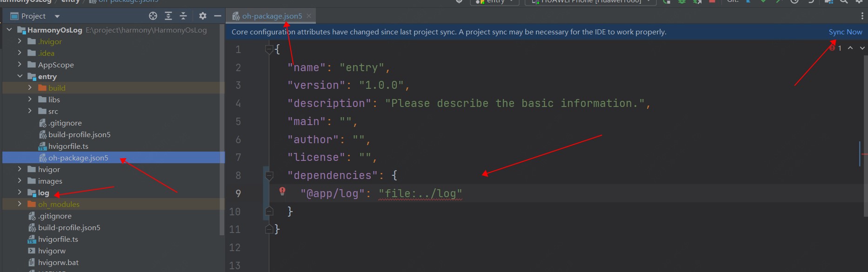Jump to previous highlighted error arrow
This screenshot has height=272, width=868.
pos(850,48)
